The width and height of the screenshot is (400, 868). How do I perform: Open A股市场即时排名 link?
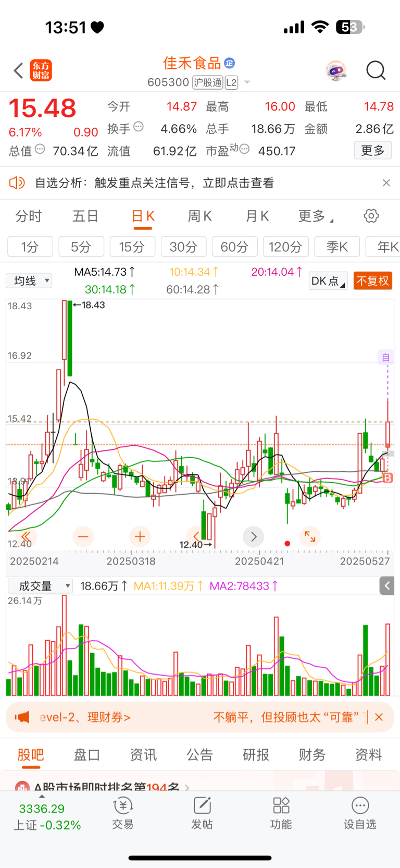click(106, 787)
